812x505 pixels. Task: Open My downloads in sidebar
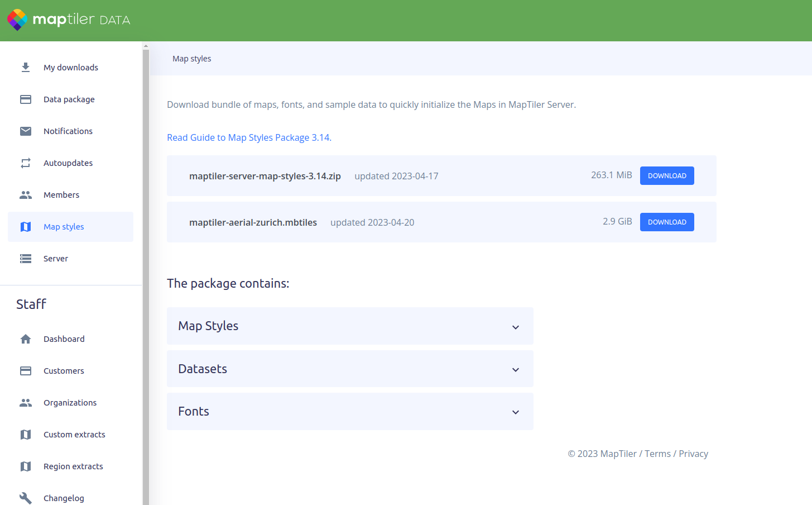71,68
